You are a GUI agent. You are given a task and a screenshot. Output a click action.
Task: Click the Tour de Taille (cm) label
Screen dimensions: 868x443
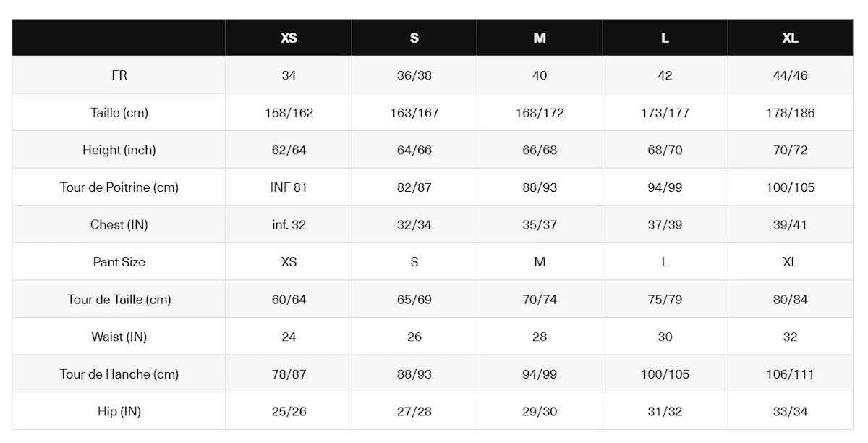[x=119, y=299]
